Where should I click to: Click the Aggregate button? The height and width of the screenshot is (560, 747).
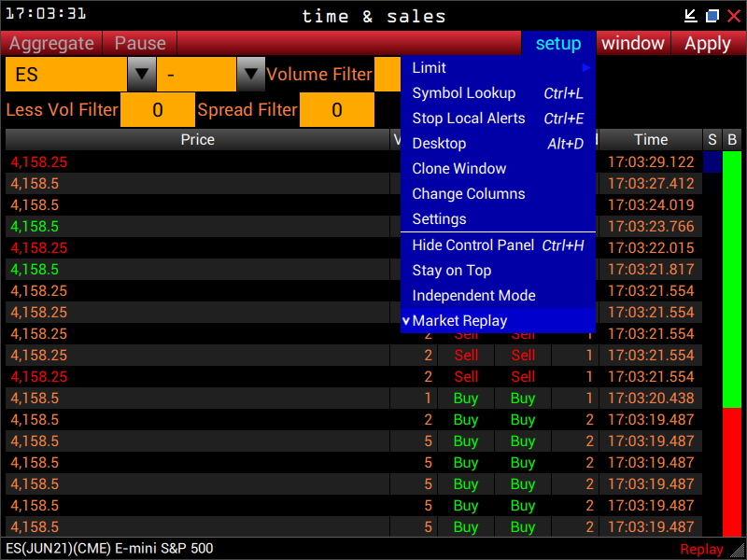(x=52, y=43)
